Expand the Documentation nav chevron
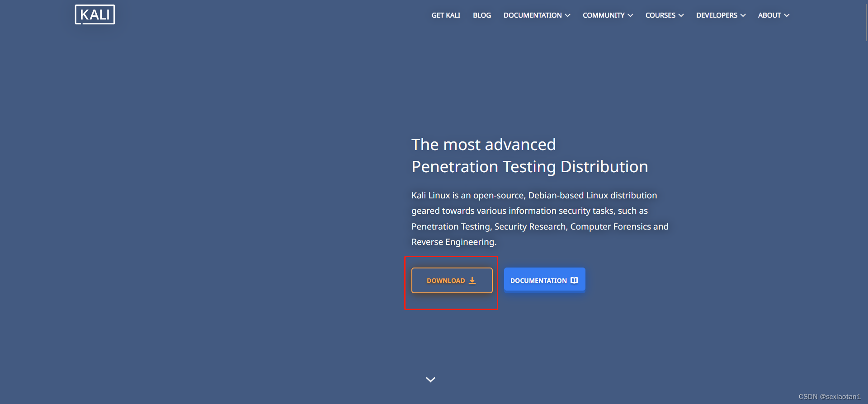The width and height of the screenshot is (868, 404). 568,15
